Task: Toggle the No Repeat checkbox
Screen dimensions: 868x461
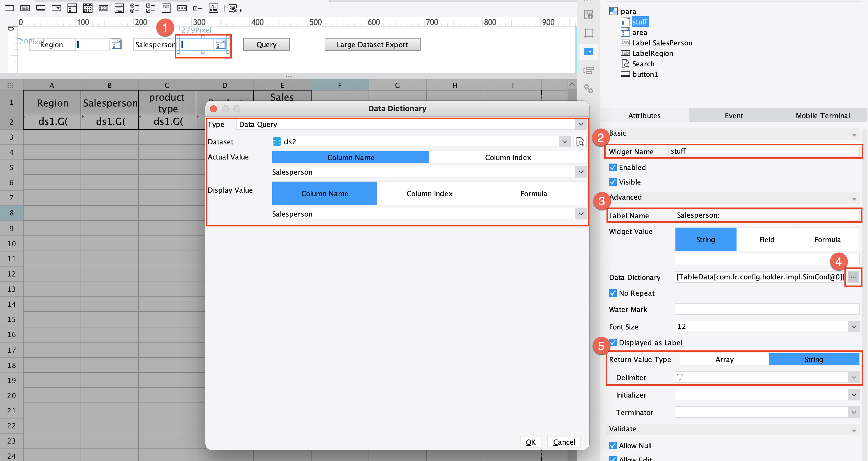Action: [613, 293]
